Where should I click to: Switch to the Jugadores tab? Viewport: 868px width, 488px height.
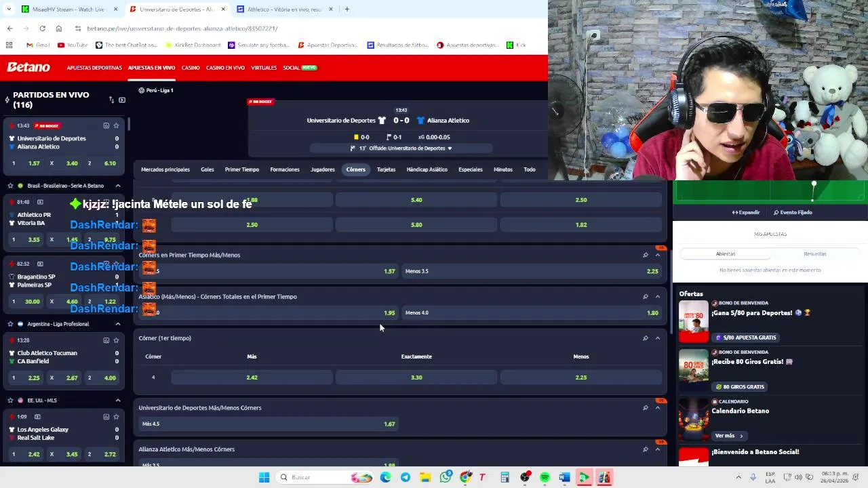(x=323, y=169)
